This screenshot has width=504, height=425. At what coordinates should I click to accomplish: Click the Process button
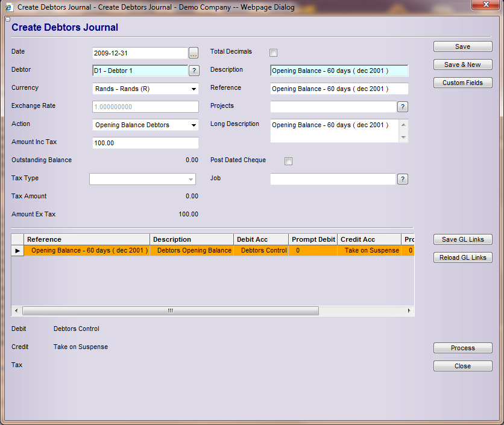tap(462, 348)
